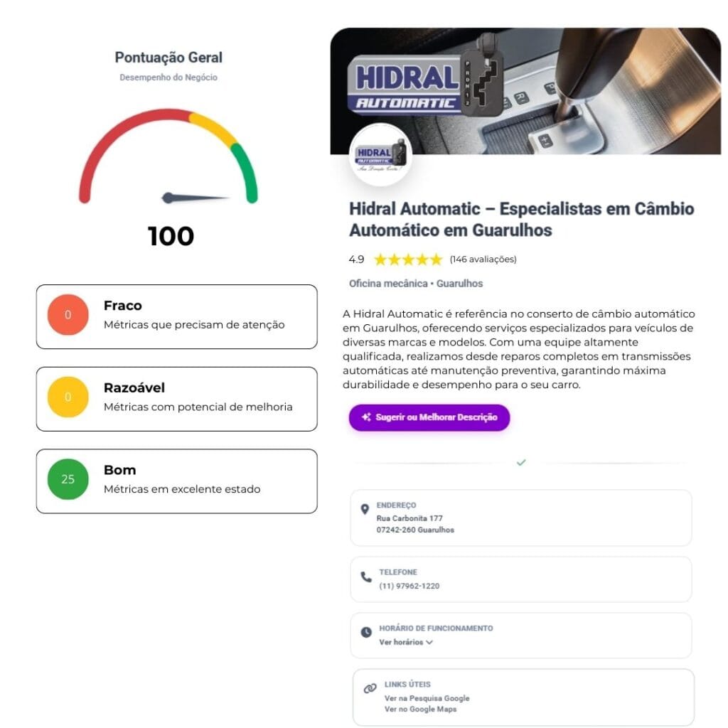728x728 pixels.
Task: Click the gauge needle on score meter
Action: (193, 198)
